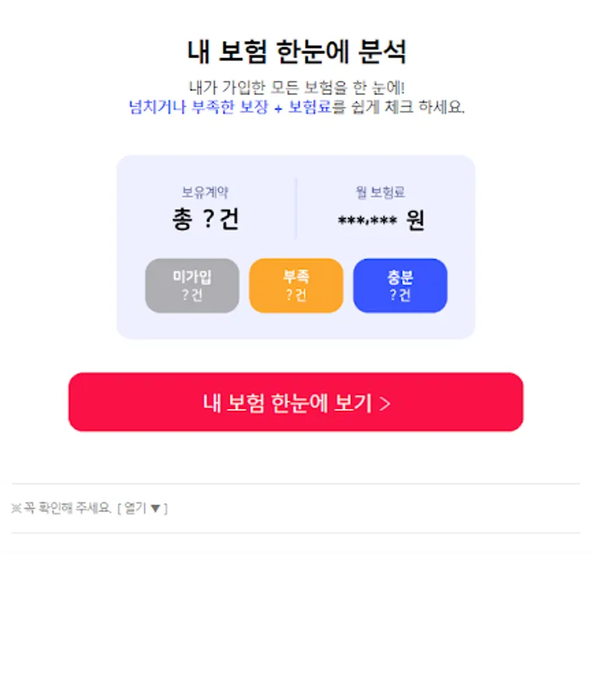Select the blue 충분 badge

[x=400, y=285]
